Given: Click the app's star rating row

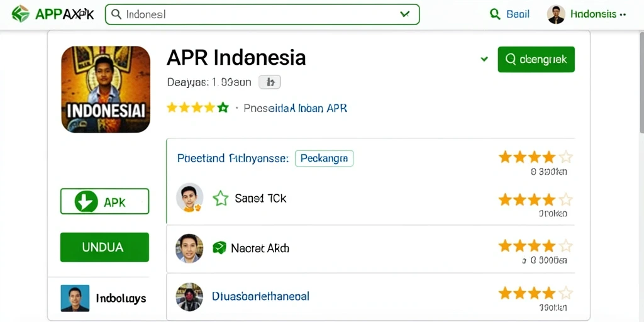Looking at the screenshot, I should [x=197, y=108].
